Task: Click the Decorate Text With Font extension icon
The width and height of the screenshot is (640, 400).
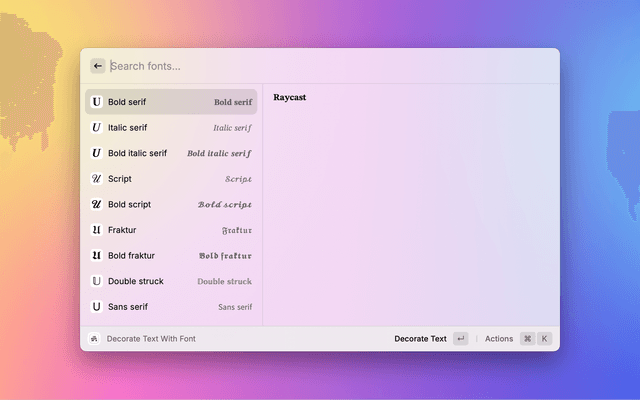Action: (94, 339)
